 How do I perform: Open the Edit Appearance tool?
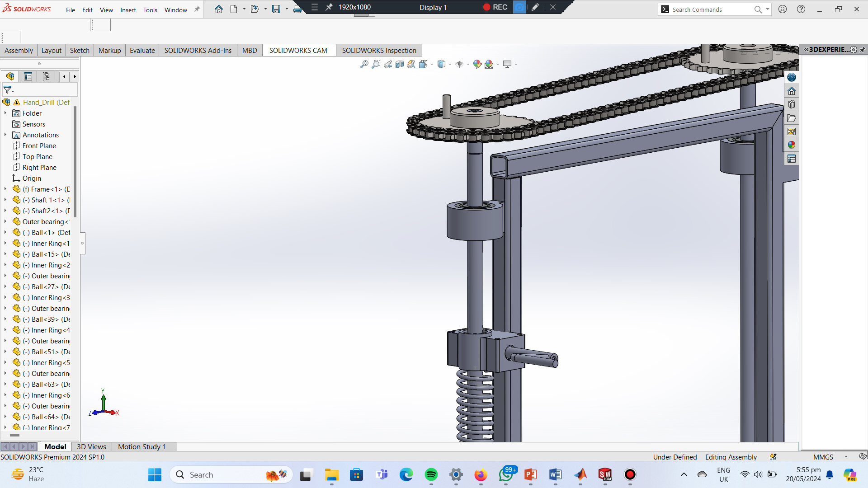(477, 64)
